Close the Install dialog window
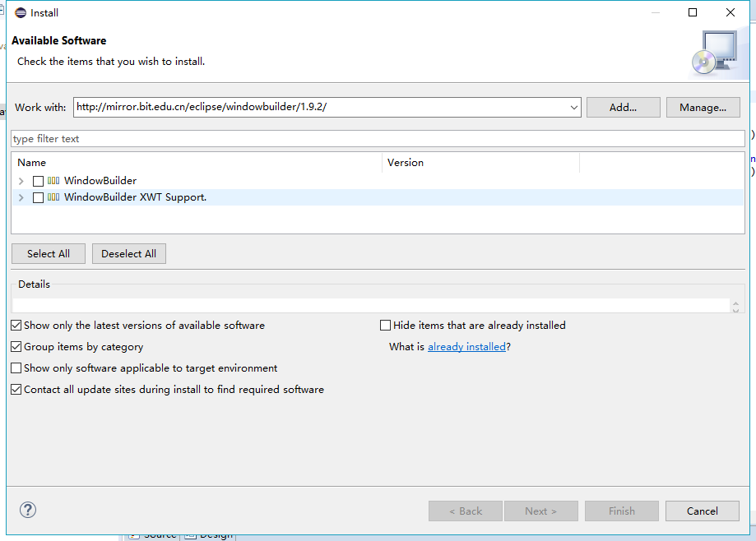This screenshot has width=756, height=541. click(x=730, y=12)
